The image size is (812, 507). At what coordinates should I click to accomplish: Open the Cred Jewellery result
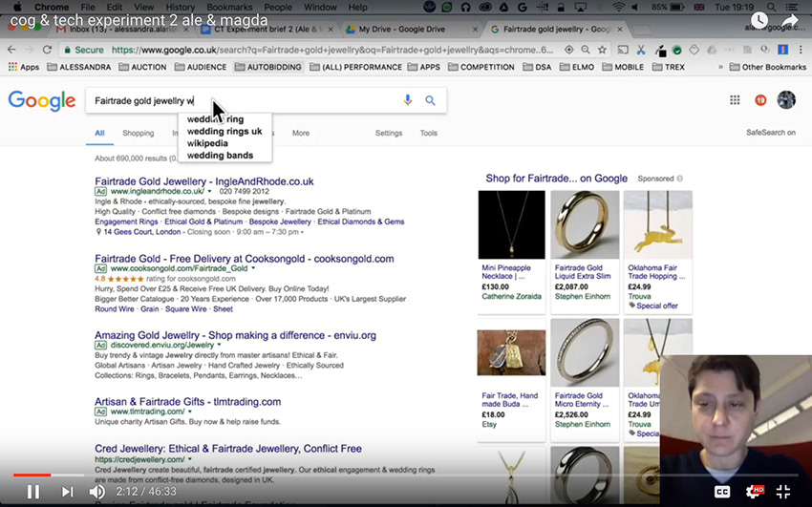click(x=228, y=449)
